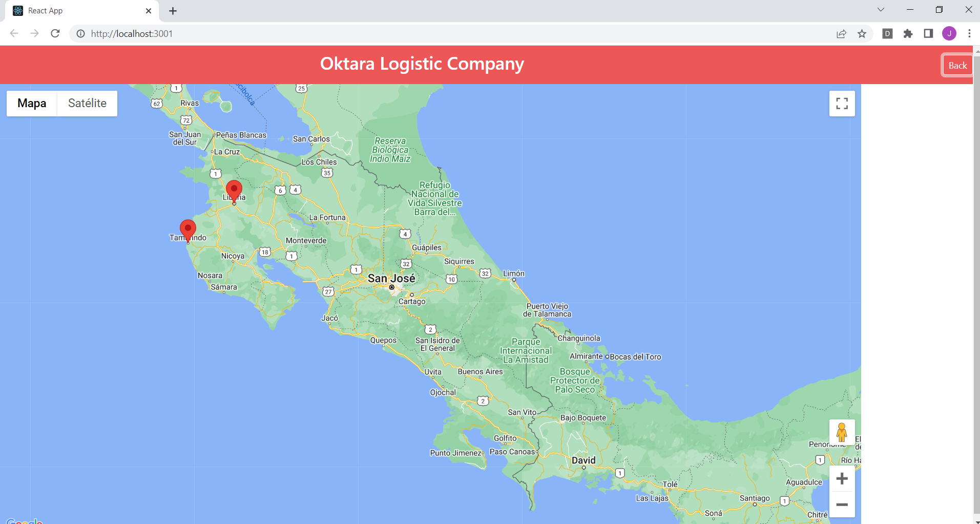Screen dimensions: 980x524
Task: Close the React App tab
Action: coord(149,11)
